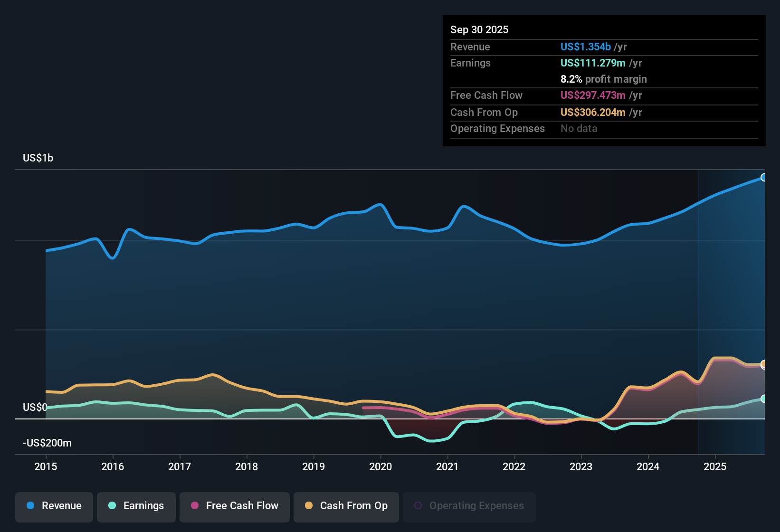Screen dimensions: 780x532
Task: Toggle the Free Cash Flow legend entry
Action: pos(234,506)
